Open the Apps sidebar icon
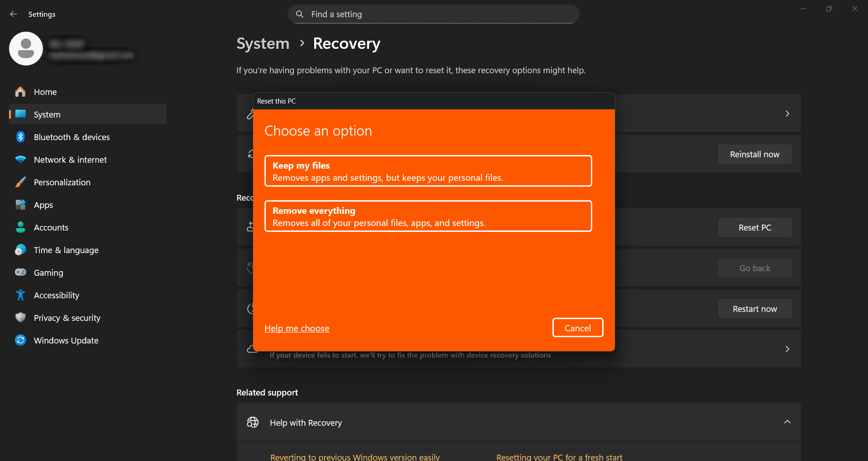868x461 pixels. tap(20, 205)
